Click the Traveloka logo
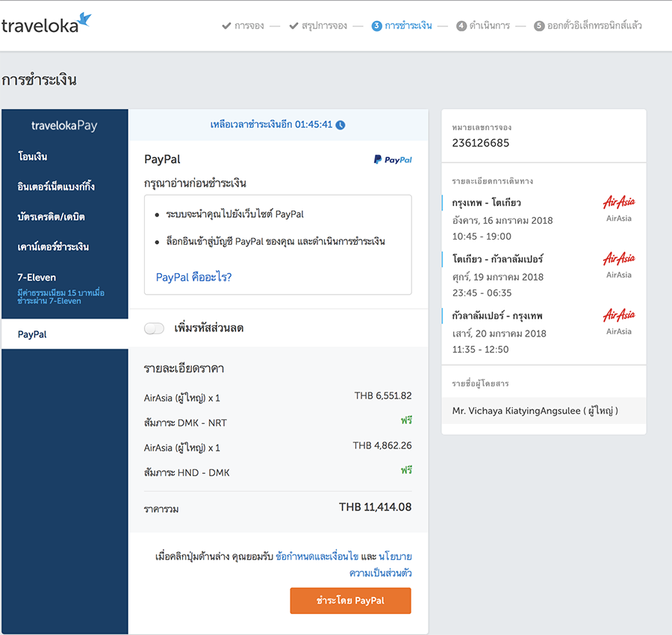This screenshot has height=635, width=672. (46, 24)
